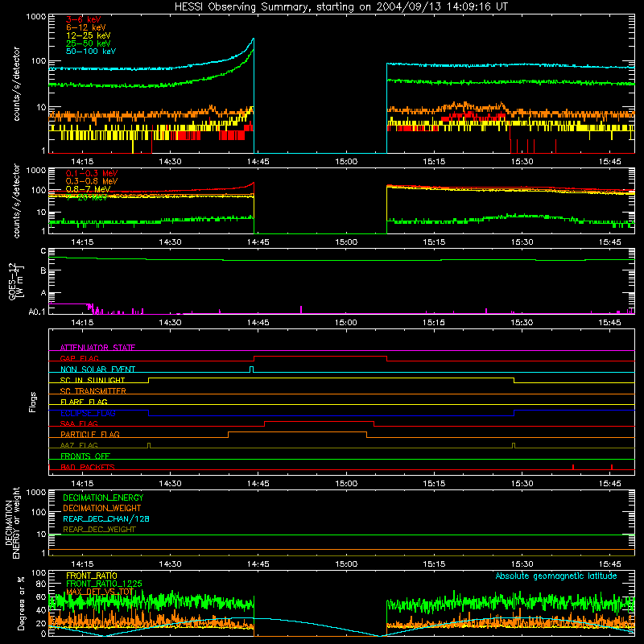Select the ECLIPSE_FLAG label
Screen dimensions: 644x644
click(x=88, y=413)
